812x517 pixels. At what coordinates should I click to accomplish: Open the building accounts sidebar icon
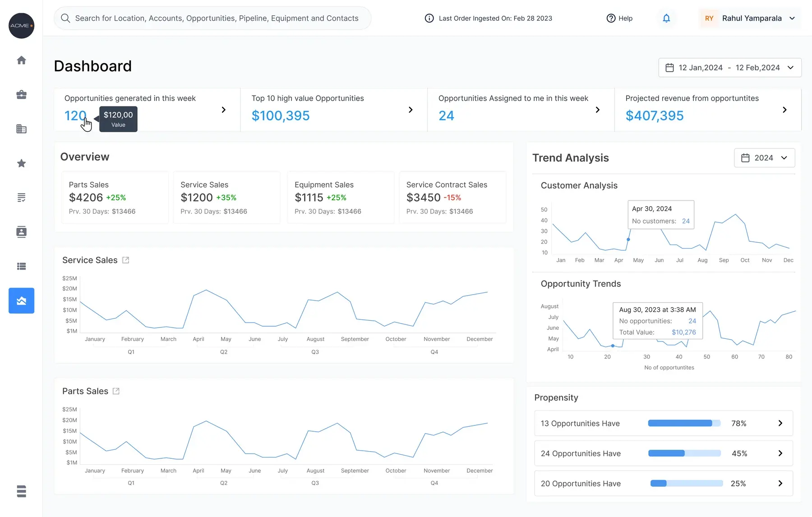(21, 129)
